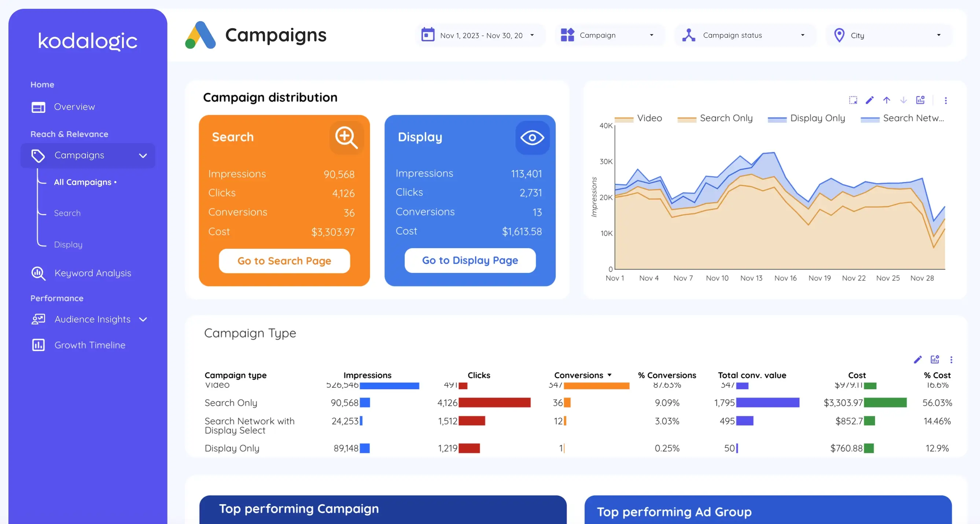This screenshot has height=524, width=980.
Task: Click Go to Display Page button
Action: pos(470,260)
